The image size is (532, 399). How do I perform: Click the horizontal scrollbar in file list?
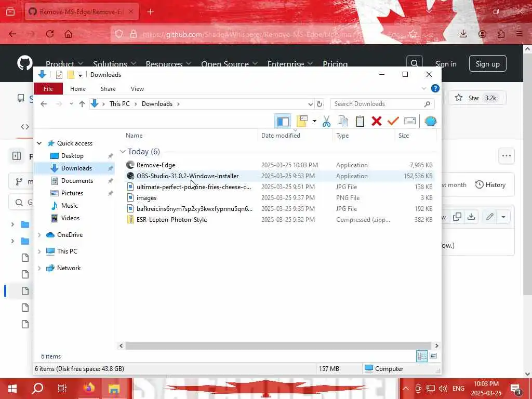[278, 345]
